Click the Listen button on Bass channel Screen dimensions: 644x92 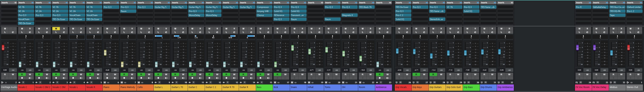click(x=260, y=32)
